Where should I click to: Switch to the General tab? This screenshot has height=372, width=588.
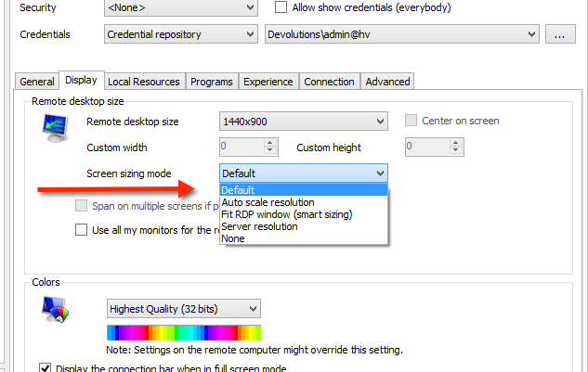pos(37,82)
